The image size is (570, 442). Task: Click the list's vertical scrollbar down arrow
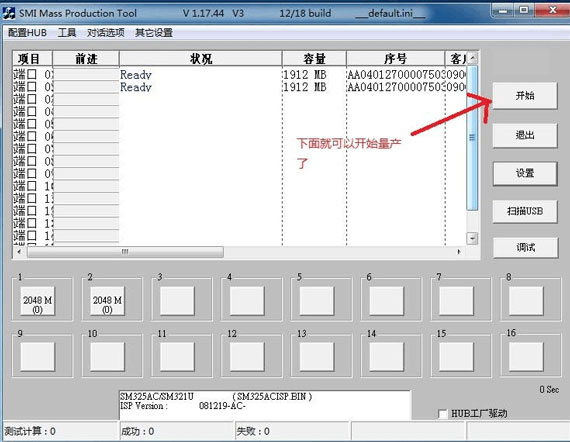(x=472, y=239)
